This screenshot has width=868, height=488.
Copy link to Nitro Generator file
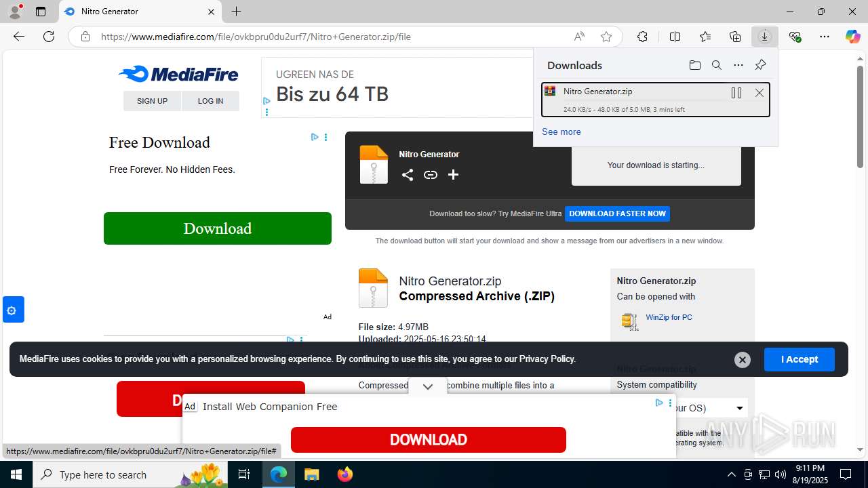[x=431, y=175]
